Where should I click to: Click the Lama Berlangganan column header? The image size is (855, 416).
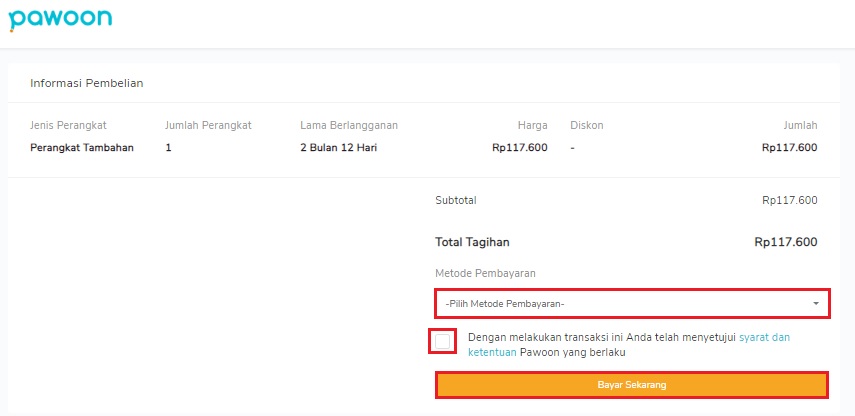click(x=349, y=125)
